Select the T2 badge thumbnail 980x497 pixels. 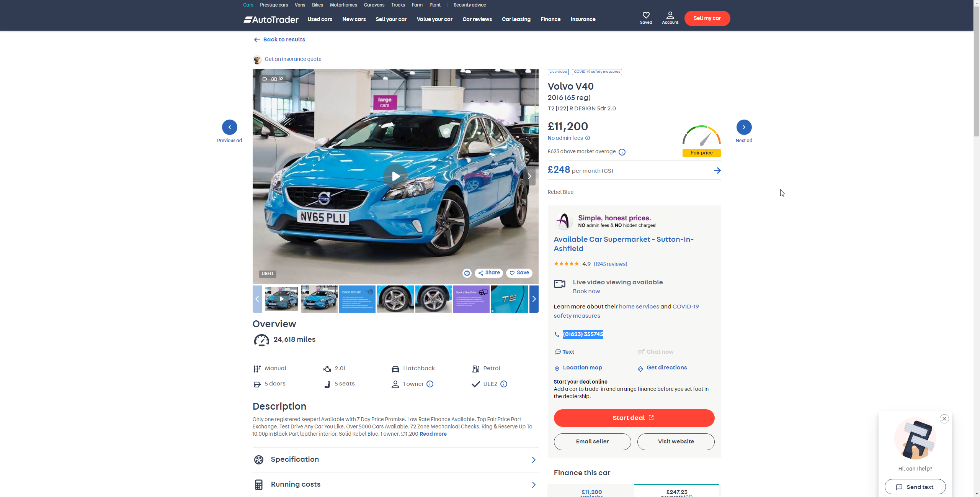point(509,299)
